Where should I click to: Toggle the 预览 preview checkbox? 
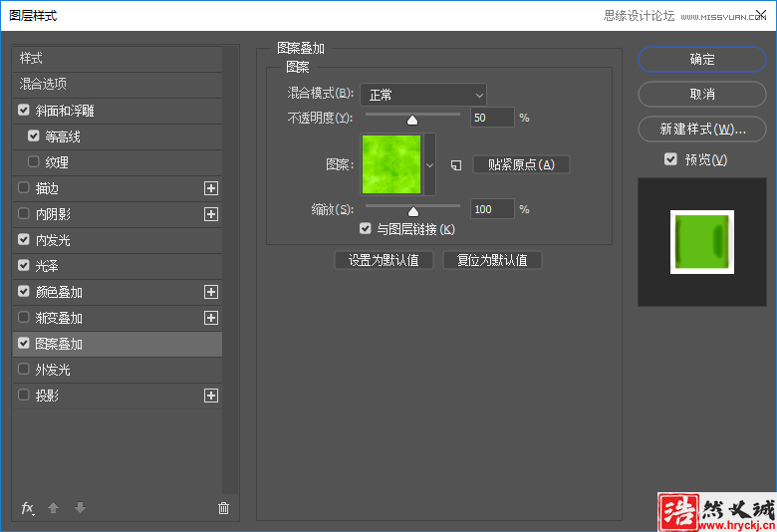pyautogui.click(x=670, y=159)
